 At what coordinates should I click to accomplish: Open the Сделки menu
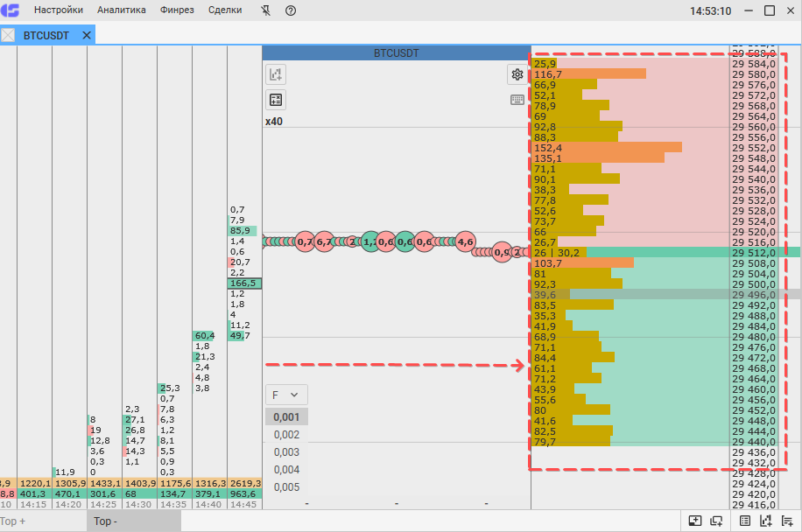(226, 10)
